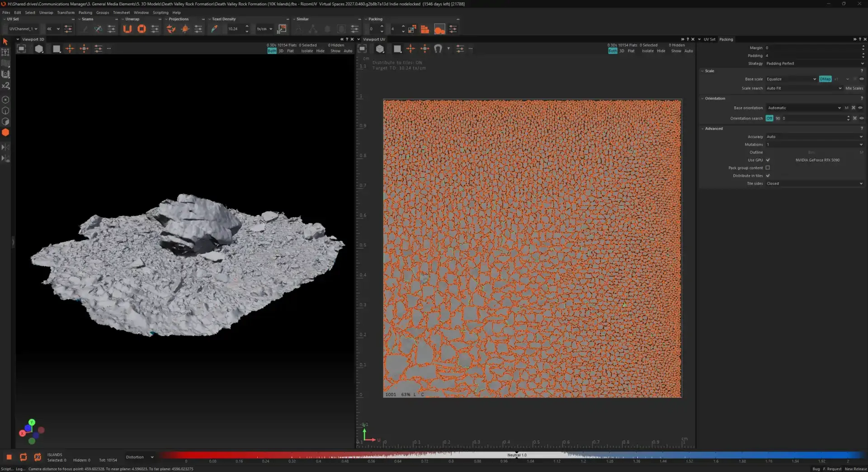868x472 pixels.
Task: Click the Cut seams scissors icon
Action: [x=98, y=29]
